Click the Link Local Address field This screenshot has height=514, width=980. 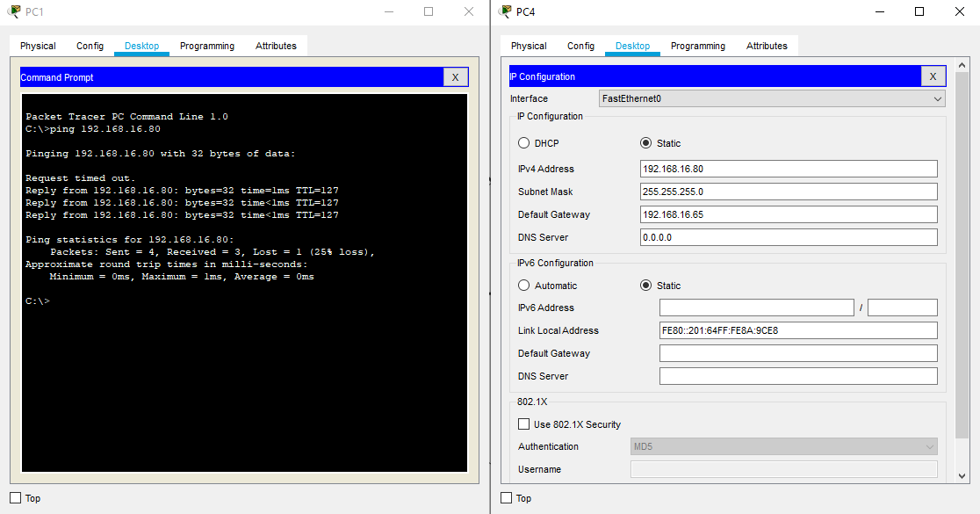click(x=798, y=330)
